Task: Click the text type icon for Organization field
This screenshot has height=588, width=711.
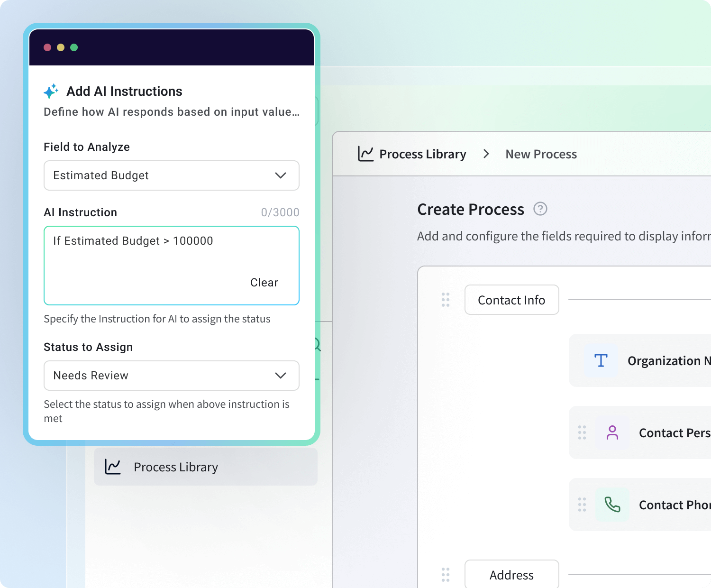Action: 601,360
